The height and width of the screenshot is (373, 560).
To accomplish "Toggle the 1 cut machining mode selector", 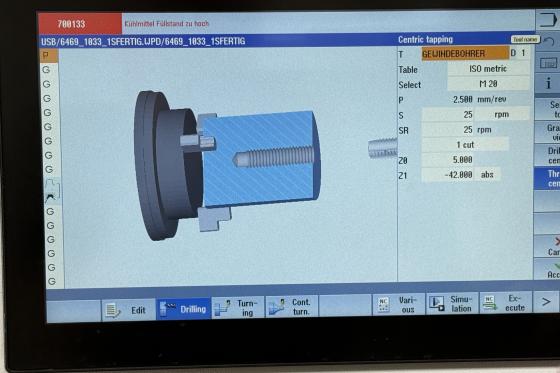I will 465,145.
